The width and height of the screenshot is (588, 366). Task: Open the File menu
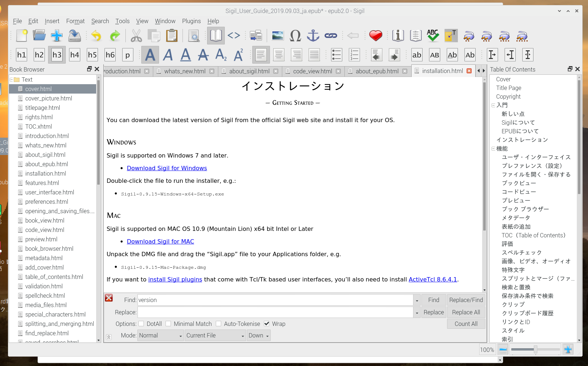pos(17,21)
